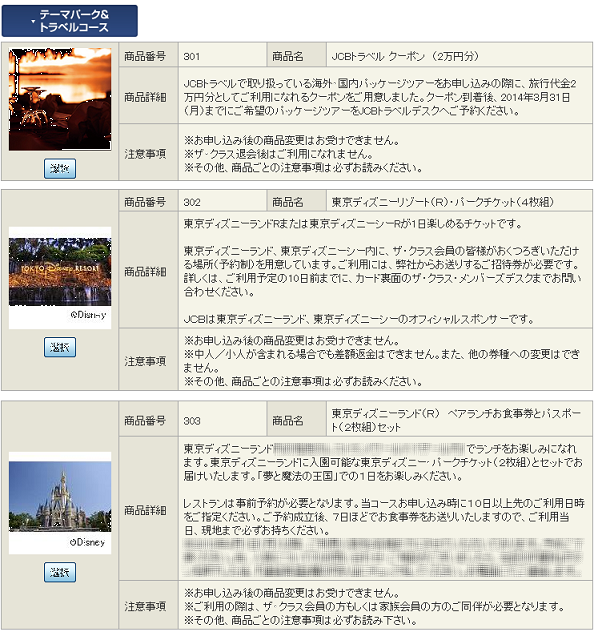Click 注意事項 label for item 303
The image size is (594, 632).
[145, 606]
